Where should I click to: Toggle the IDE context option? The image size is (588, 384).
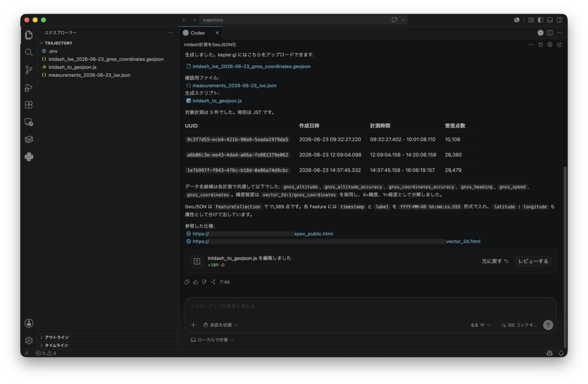(x=519, y=325)
